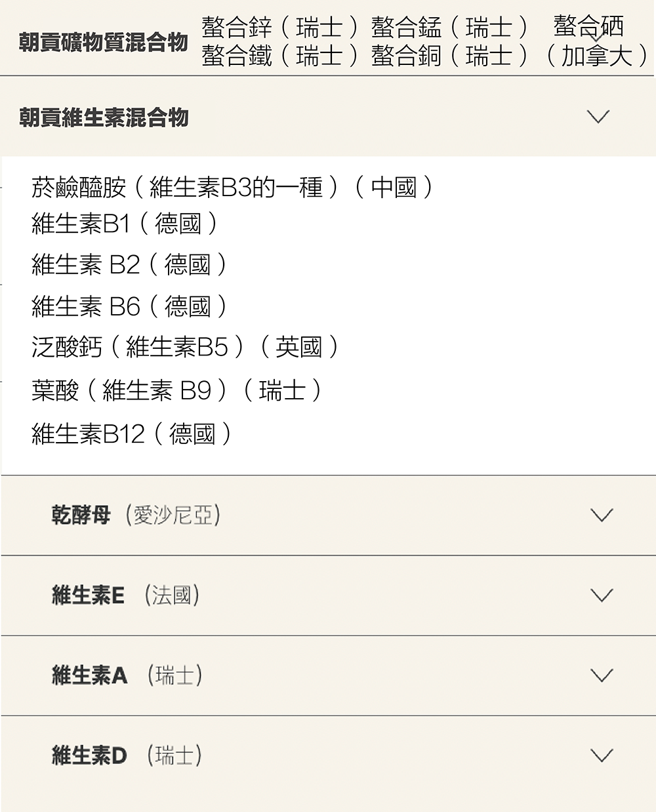Click the 維生素 B2（德國）list entry

point(129,265)
